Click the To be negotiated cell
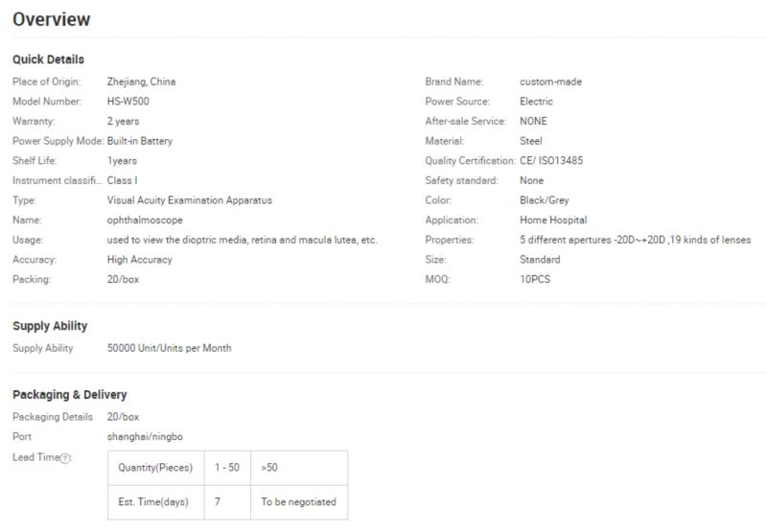This screenshot has height=532, width=767. point(299,502)
